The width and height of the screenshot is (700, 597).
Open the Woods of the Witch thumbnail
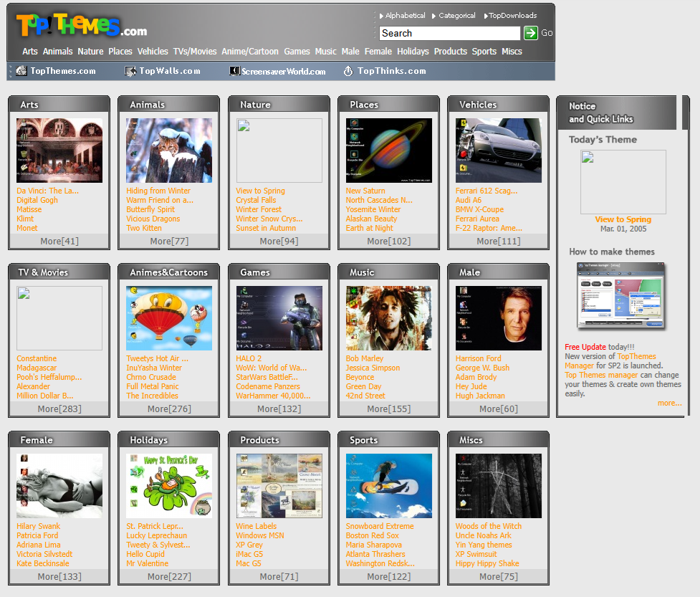click(499, 486)
